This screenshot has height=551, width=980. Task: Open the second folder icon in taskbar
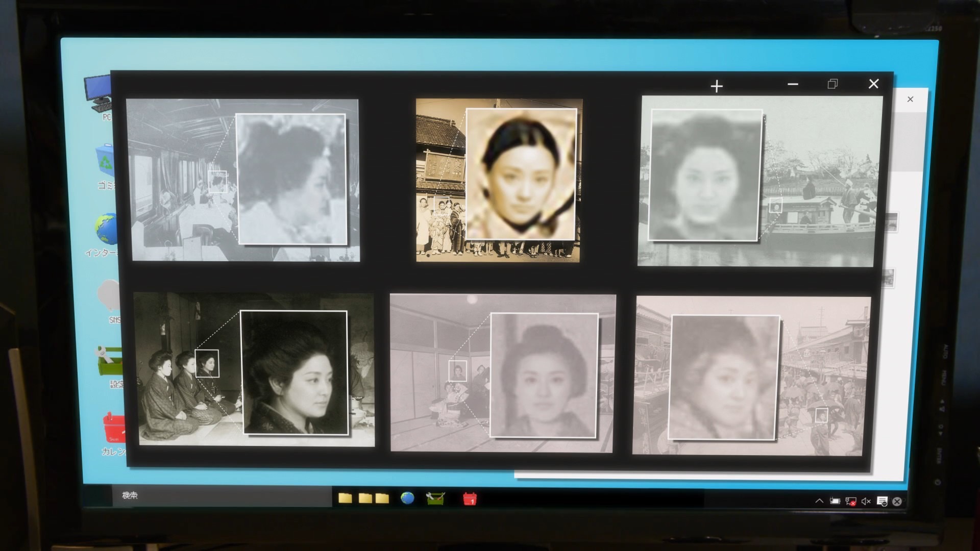point(365,498)
